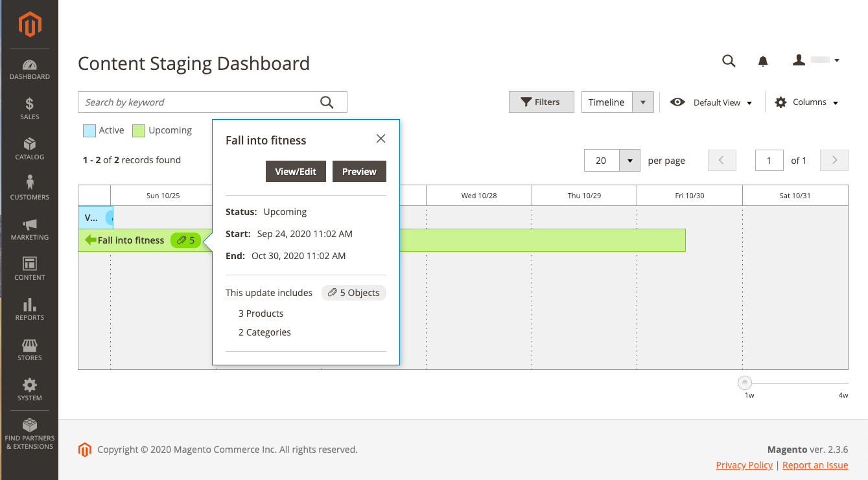Viewport: 868px width, 480px height.
Task: Close the Fall into fitness popup
Action: coord(381,139)
